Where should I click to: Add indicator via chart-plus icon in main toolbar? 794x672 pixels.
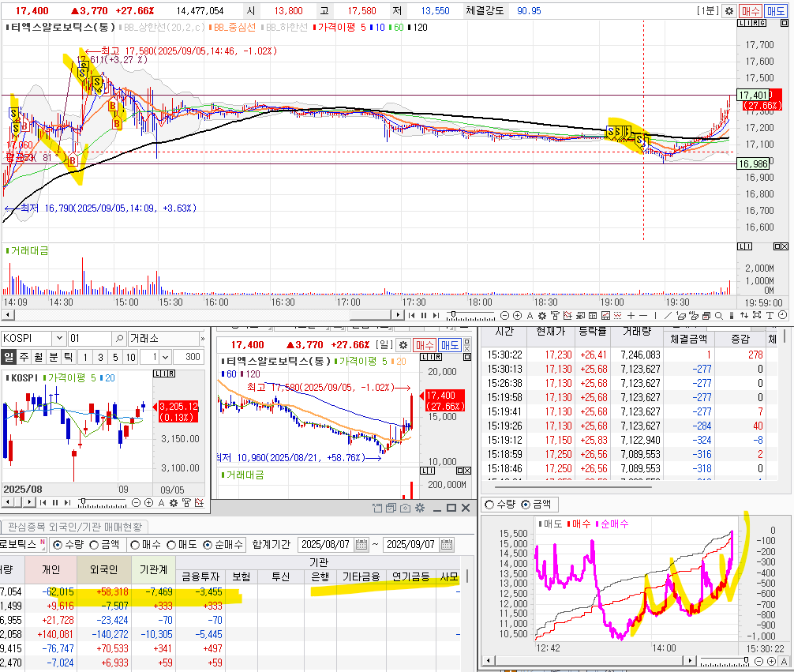point(567,315)
